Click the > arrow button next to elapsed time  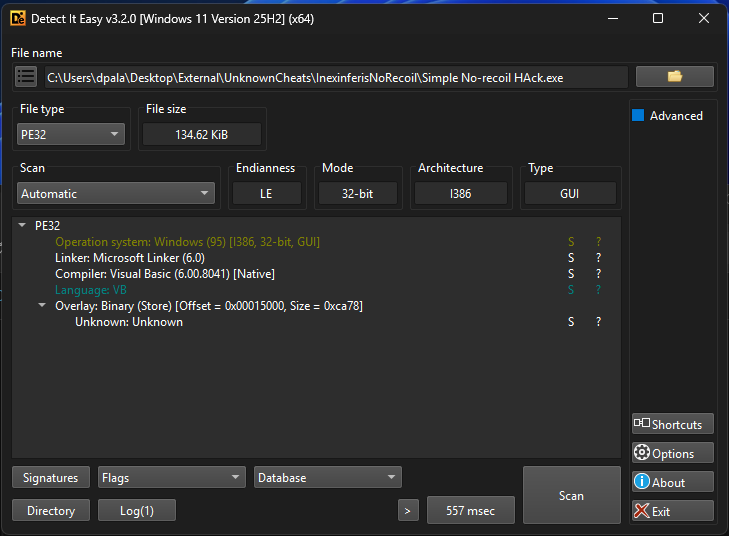pos(408,510)
